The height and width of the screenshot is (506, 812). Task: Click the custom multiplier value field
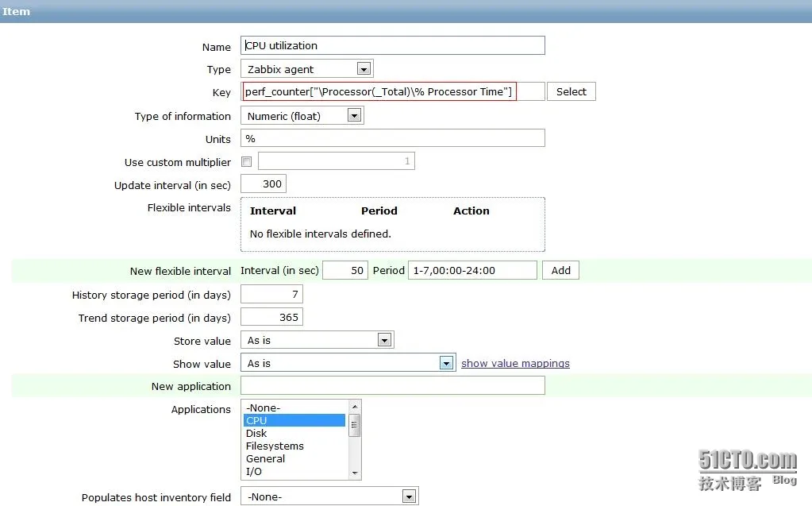tap(337, 161)
